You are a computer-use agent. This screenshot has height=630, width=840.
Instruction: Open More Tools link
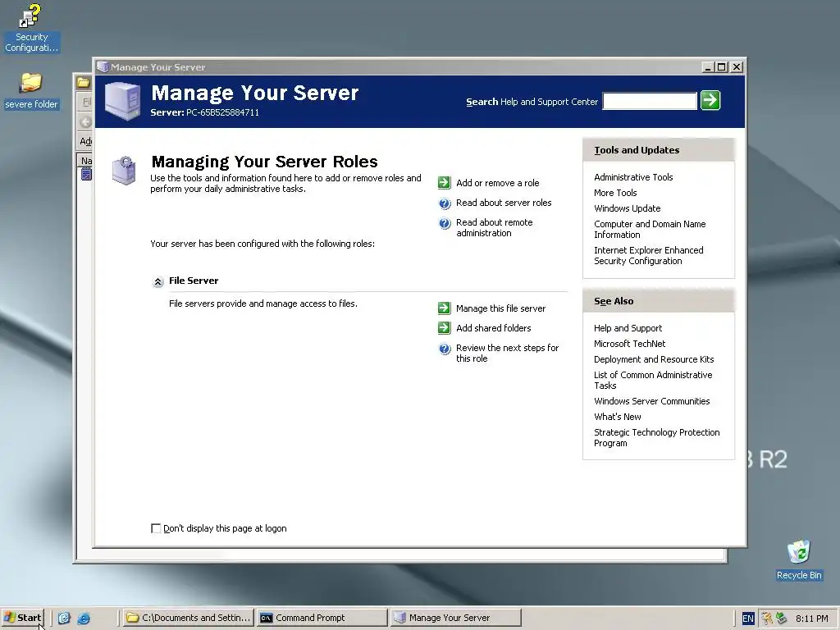(x=615, y=193)
